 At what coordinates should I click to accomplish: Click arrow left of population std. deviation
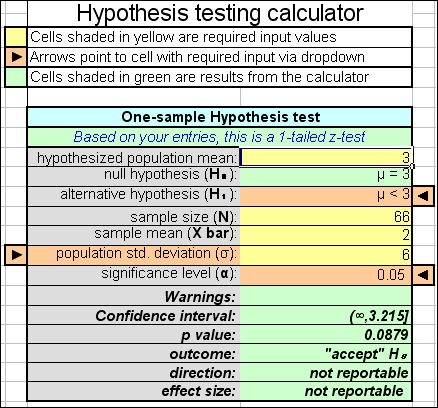pyautogui.click(x=16, y=255)
